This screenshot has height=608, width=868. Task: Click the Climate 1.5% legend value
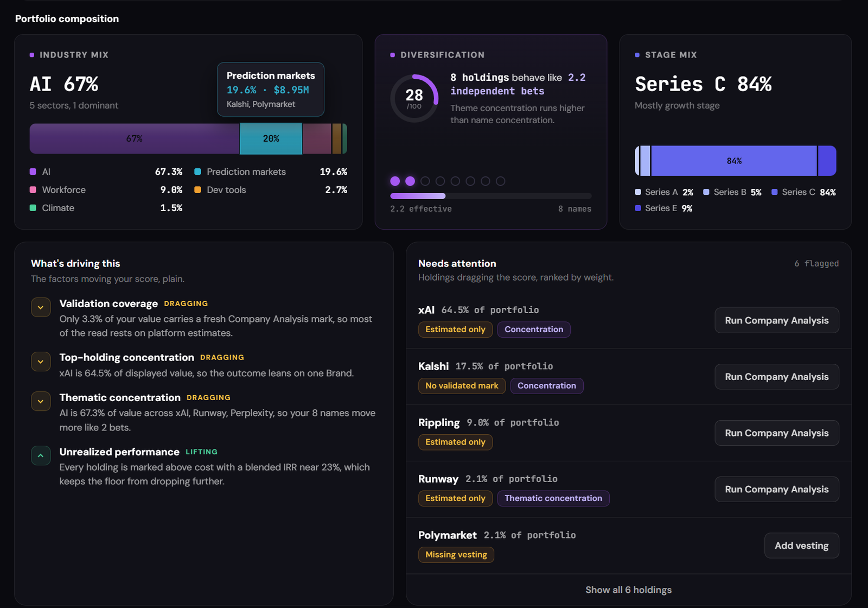point(171,208)
